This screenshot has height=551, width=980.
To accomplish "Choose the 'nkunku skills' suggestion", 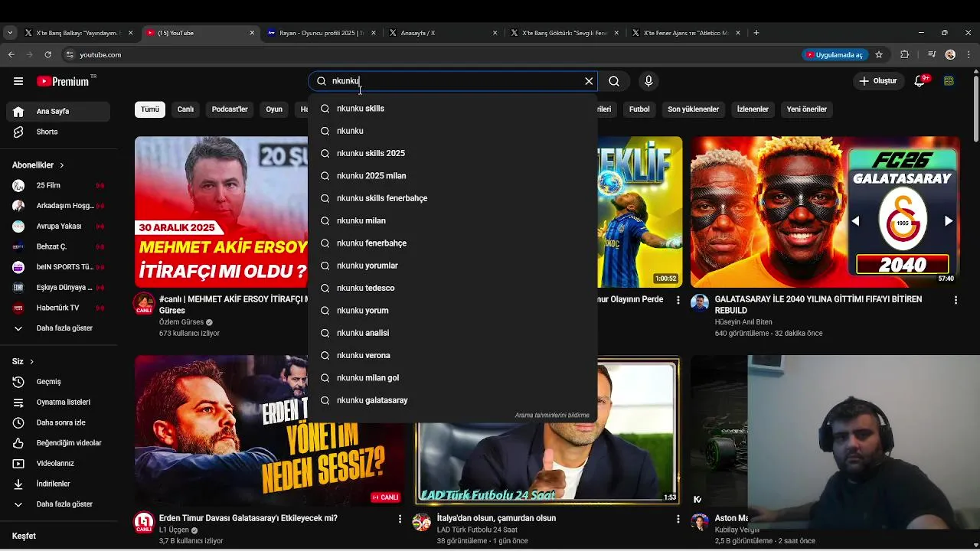I will (452, 109).
